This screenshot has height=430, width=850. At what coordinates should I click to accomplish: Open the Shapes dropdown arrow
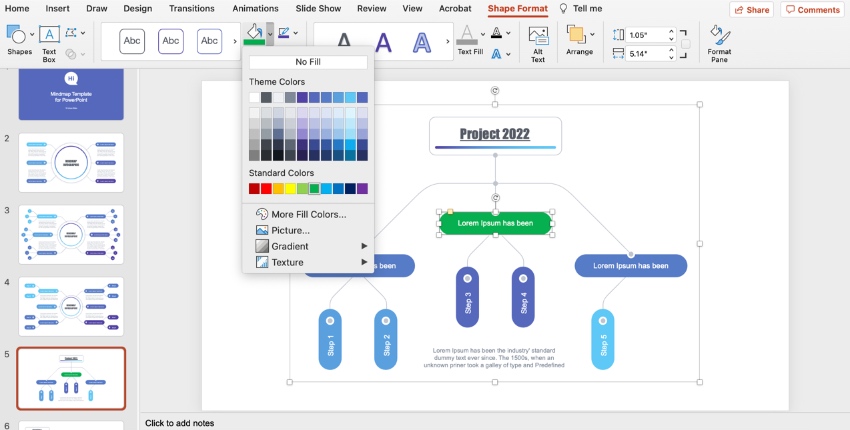(x=31, y=34)
